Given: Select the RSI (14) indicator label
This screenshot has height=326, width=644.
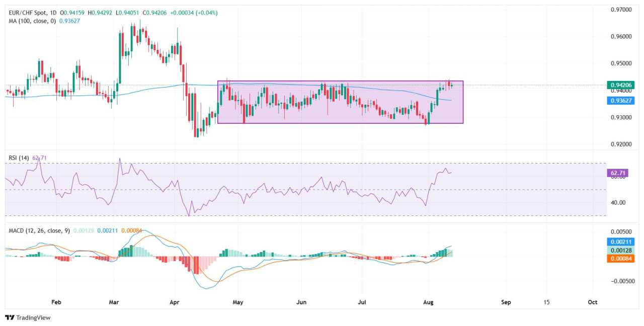Looking at the screenshot, I should (18, 158).
